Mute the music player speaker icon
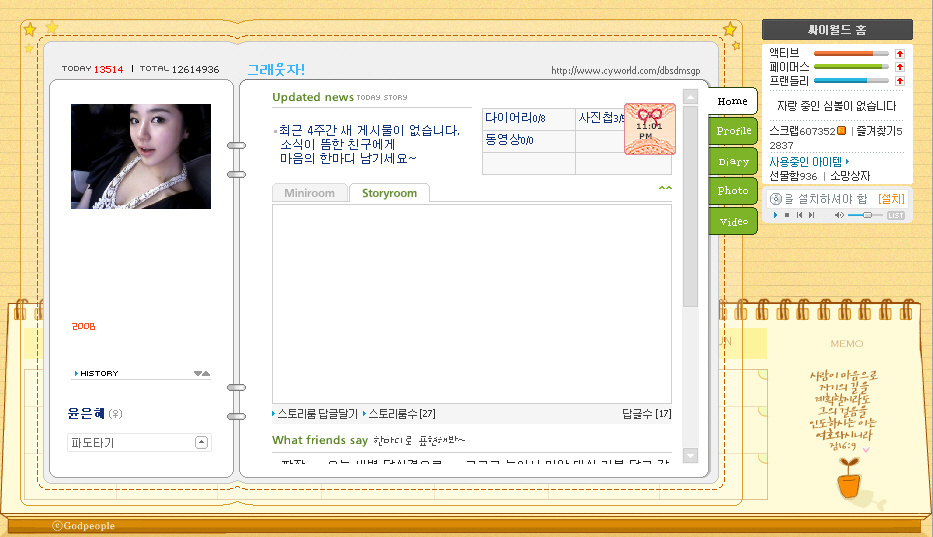Screen dimensions: 933x537 [x=840, y=215]
